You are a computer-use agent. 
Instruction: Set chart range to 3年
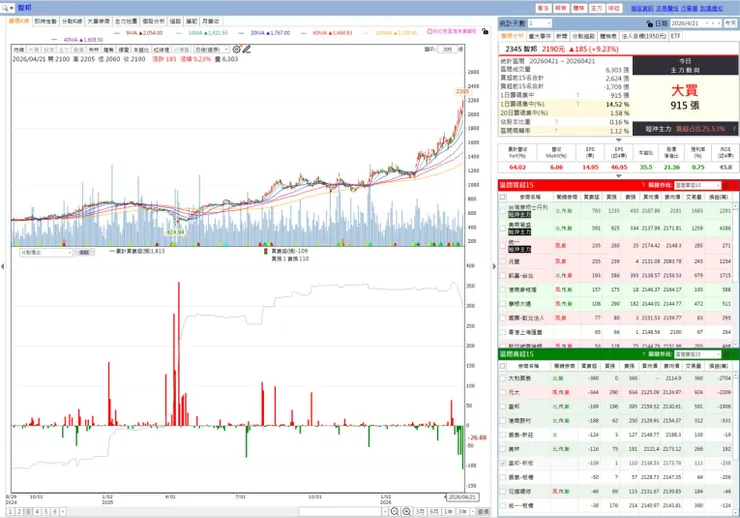click(462, 511)
